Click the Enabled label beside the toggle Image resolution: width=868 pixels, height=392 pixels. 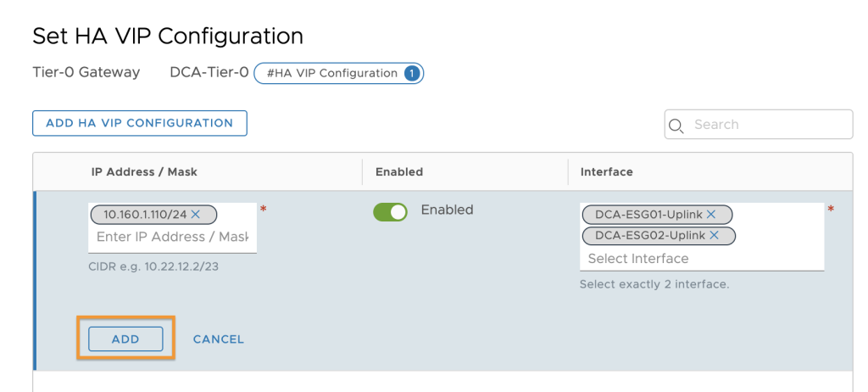click(447, 210)
